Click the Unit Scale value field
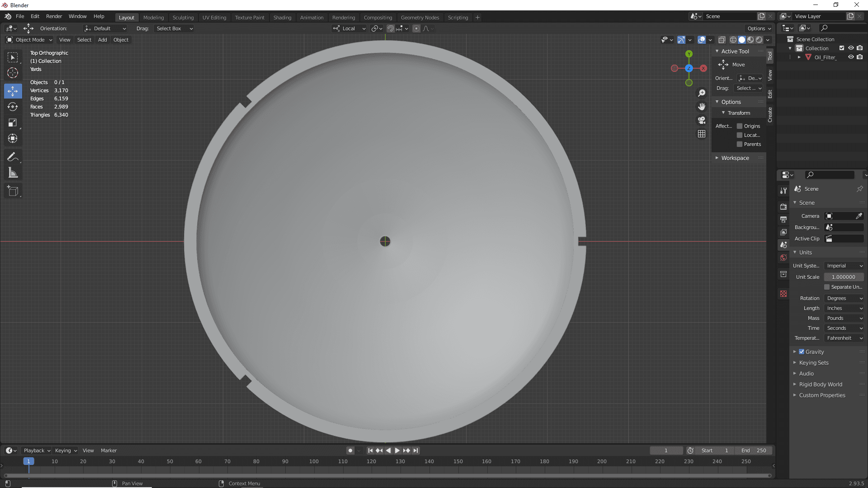The image size is (868, 488). pyautogui.click(x=844, y=277)
